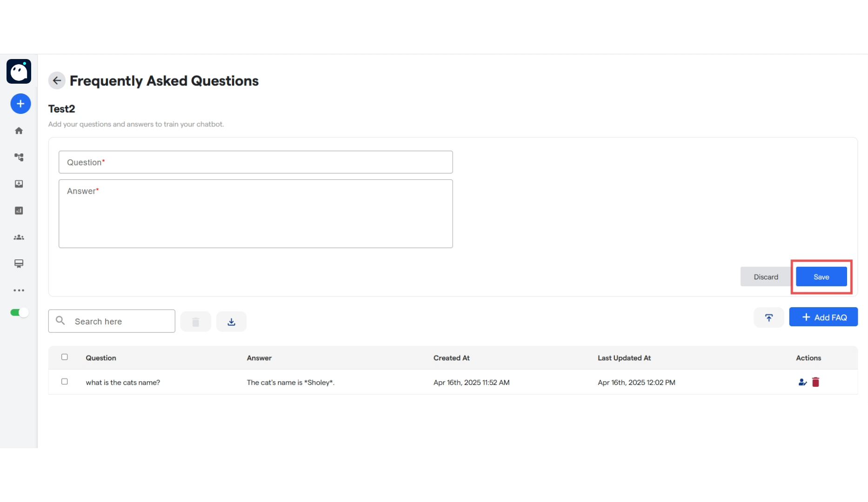Click the download FAQs icon
This screenshot has height=502, width=868.
click(x=231, y=321)
